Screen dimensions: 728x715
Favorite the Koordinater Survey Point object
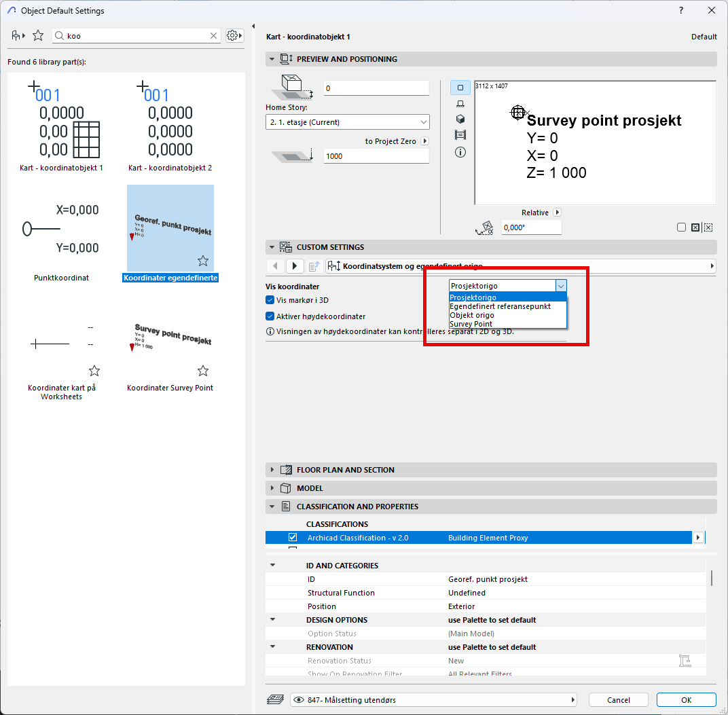pos(203,371)
